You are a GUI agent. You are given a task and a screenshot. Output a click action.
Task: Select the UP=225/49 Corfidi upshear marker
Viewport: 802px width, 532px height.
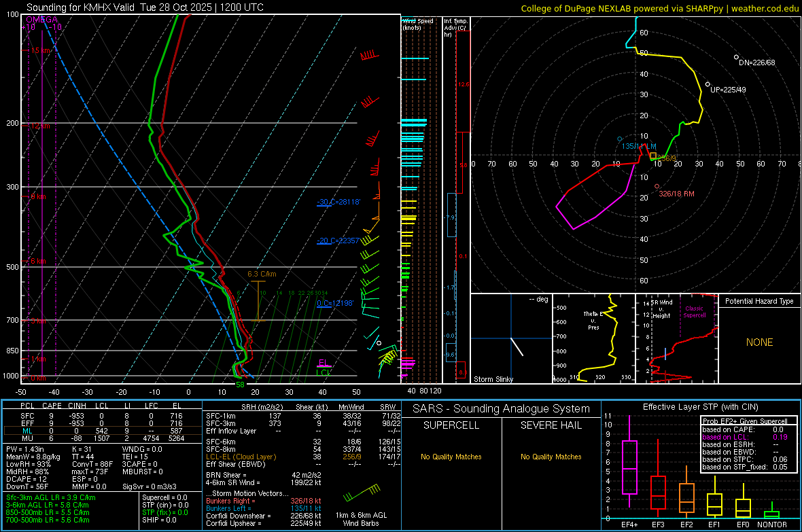tap(708, 84)
